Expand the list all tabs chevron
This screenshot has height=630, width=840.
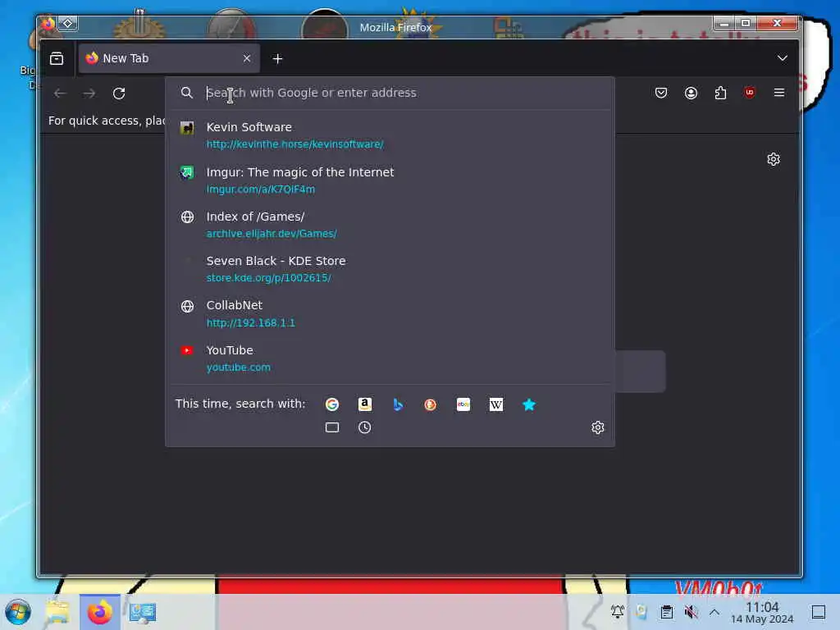(782, 58)
